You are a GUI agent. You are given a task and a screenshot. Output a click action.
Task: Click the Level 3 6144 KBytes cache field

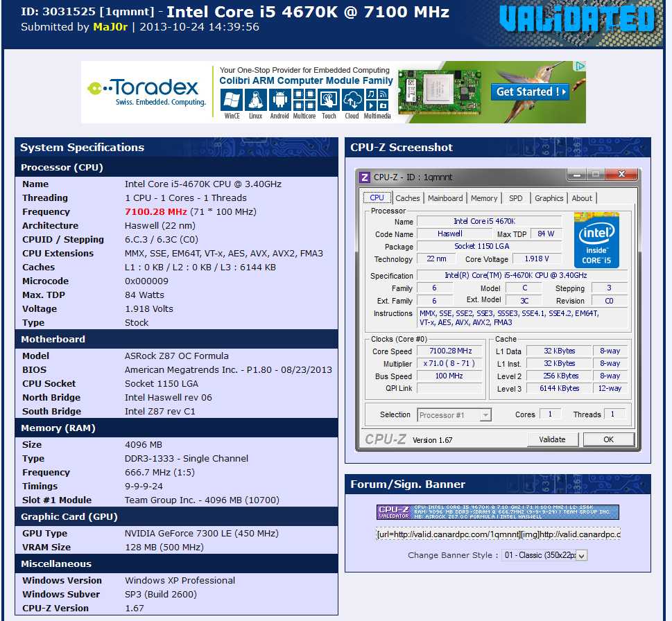pyautogui.click(x=559, y=388)
